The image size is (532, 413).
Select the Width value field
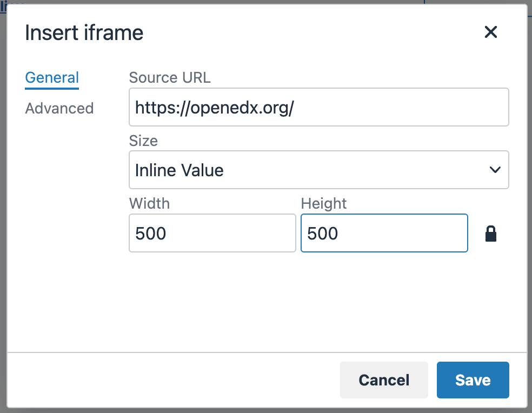click(x=212, y=233)
